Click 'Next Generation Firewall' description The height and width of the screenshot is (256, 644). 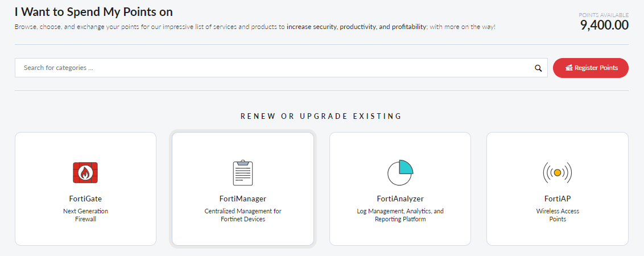85,215
